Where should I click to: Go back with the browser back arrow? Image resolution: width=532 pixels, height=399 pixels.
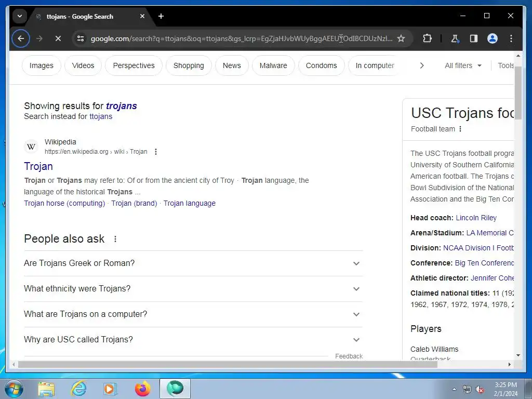click(x=21, y=38)
